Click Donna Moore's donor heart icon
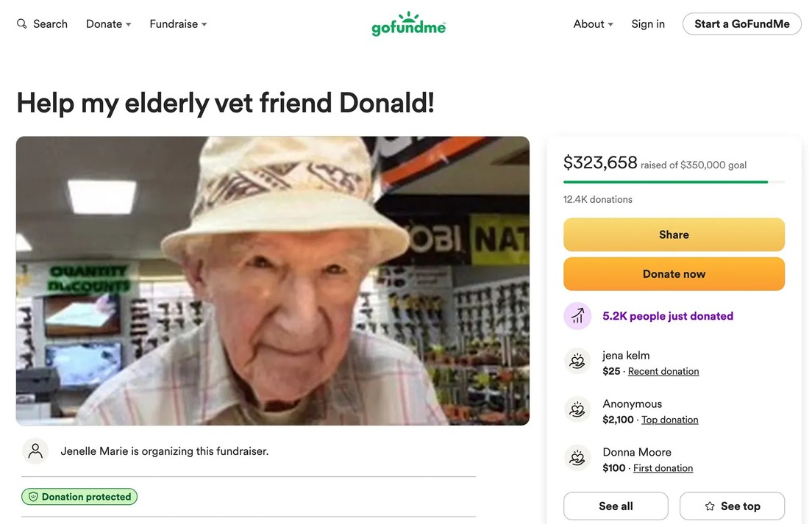 tap(577, 459)
